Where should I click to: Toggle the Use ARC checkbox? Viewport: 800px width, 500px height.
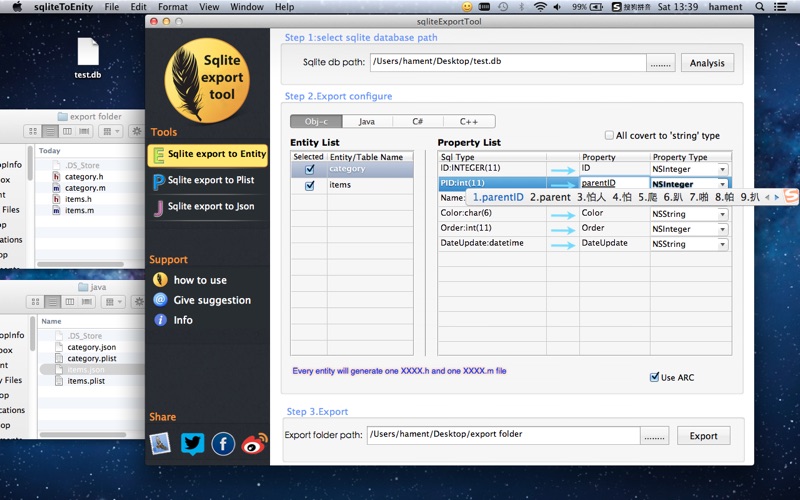(x=654, y=377)
